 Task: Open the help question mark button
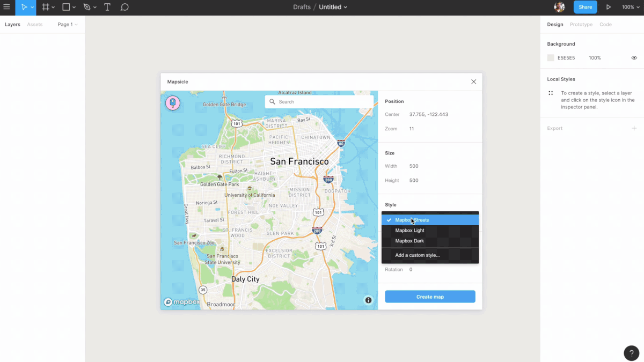[631, 353]
